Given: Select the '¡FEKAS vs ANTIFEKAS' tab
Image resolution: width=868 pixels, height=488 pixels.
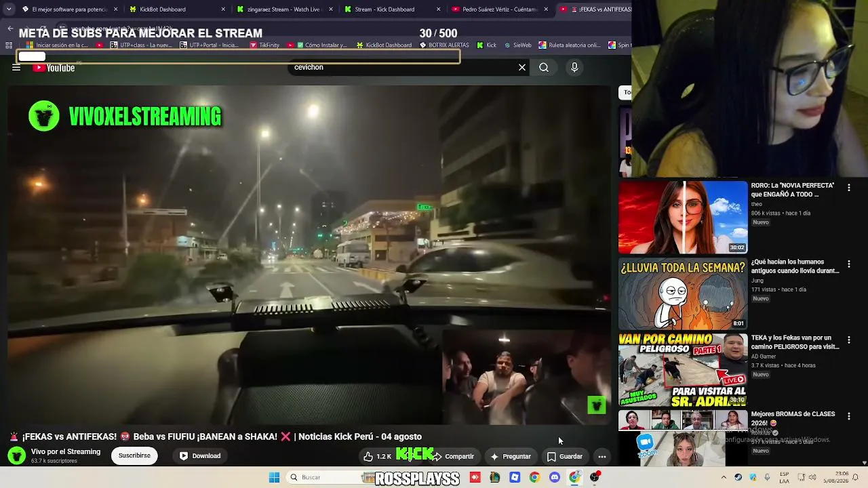Looking at the screenshot, I should pyautogui.click(x=595, y=9).
